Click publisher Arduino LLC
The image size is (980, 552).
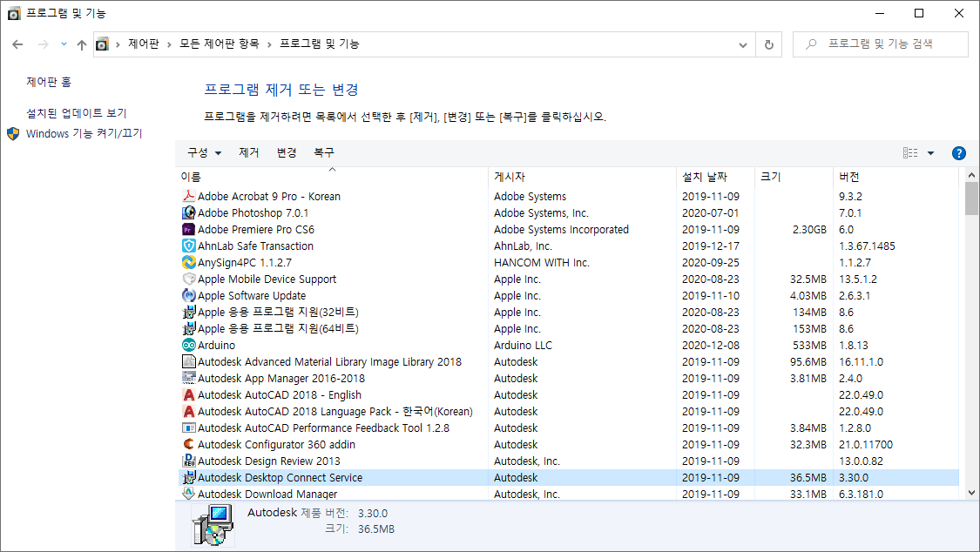[x=524, y=346]
